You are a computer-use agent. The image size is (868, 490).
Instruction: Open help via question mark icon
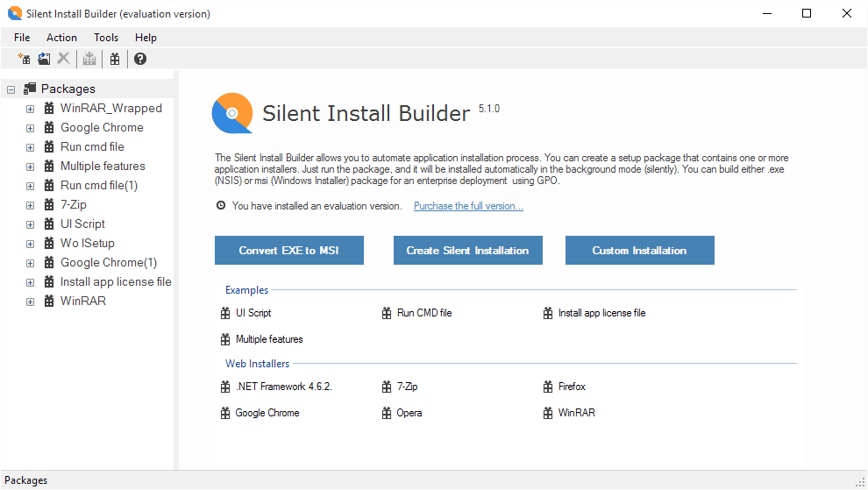pyautogui.click(x=140, y=59)
